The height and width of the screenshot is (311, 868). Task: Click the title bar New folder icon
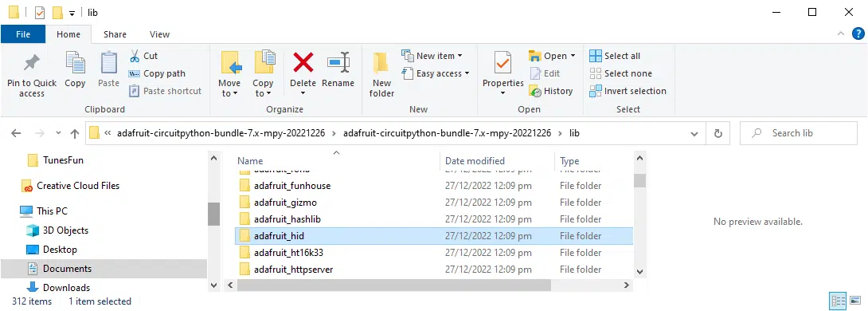(57, 12)
